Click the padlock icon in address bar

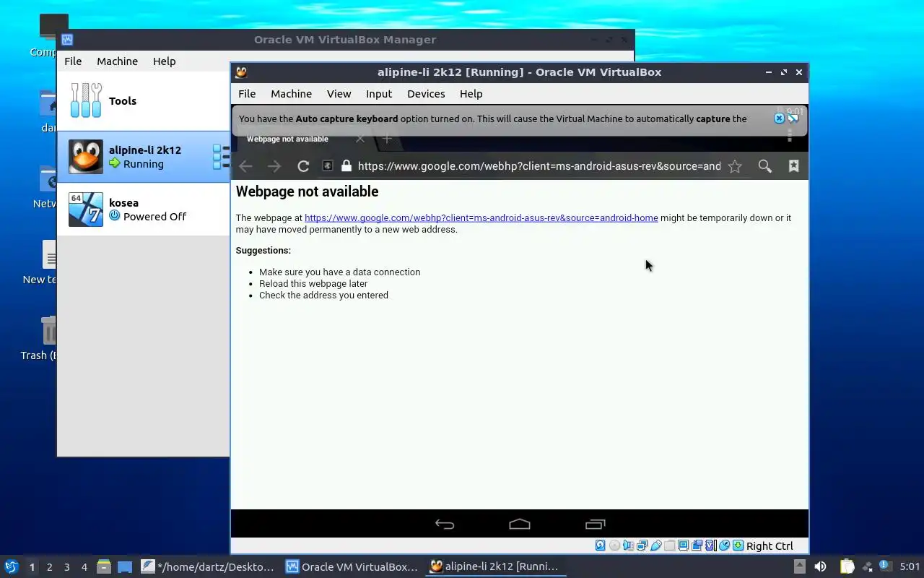coord(346,166)
